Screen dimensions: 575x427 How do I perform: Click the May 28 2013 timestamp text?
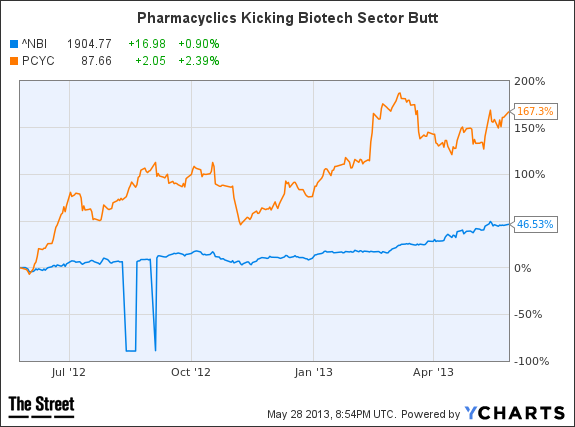[332, 415]
